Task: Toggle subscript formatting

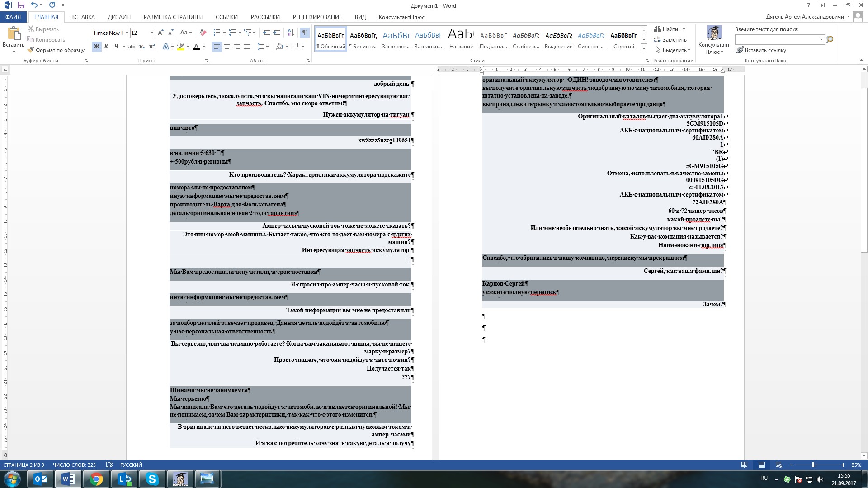Action: click(142, 47)
